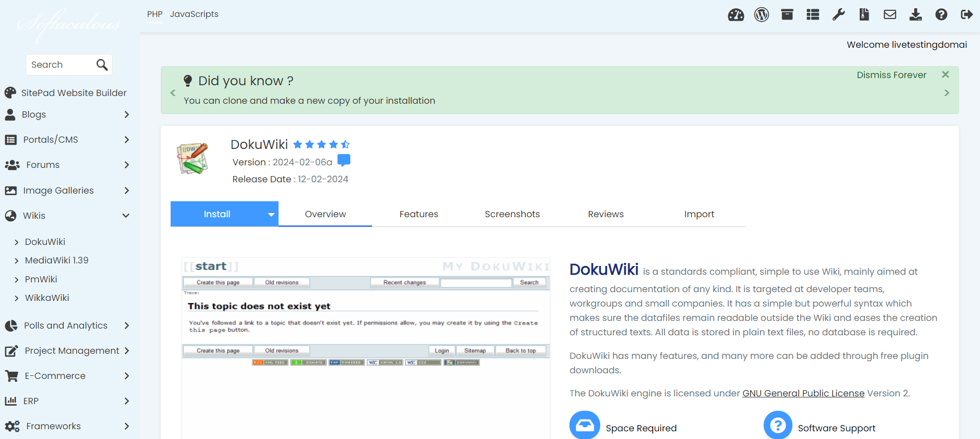The width and height of the screenshot is (980, 439).
Task: Open GNU General Public License link
Action: point(803,393)
